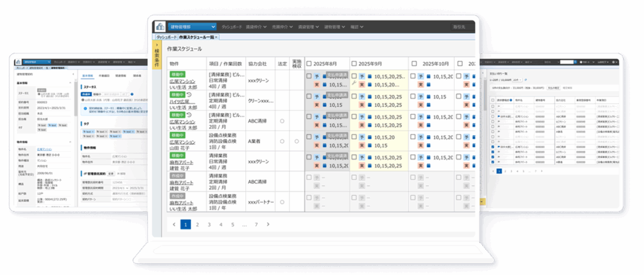Open the 建物管理 menu in top navigation
The image size is (644, 275).
click(333, 27)
